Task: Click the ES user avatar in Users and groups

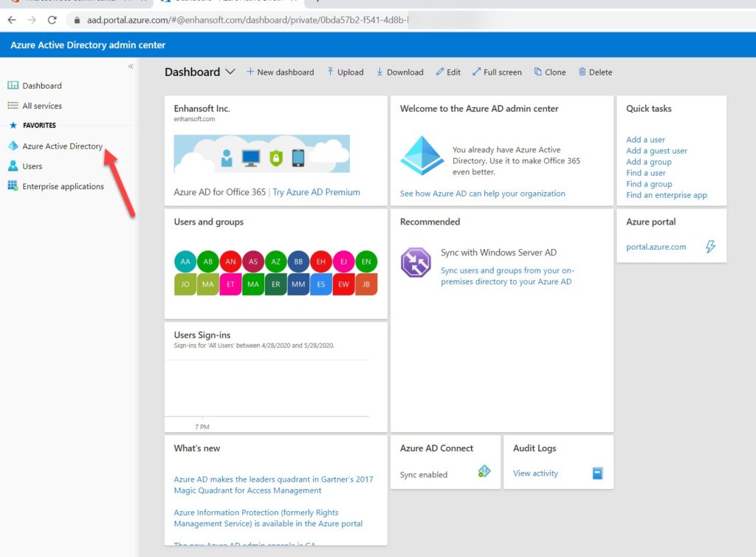Action: (x=320, y=284)
